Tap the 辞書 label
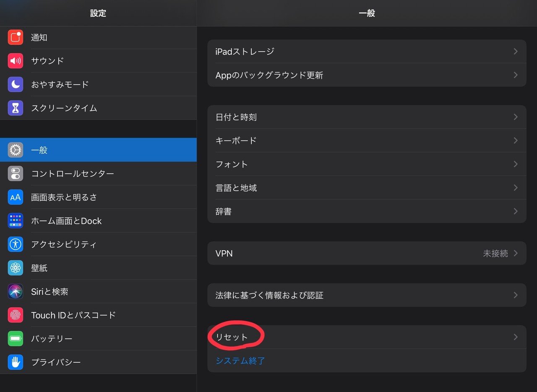537x392 pixels. click(224, 212)
